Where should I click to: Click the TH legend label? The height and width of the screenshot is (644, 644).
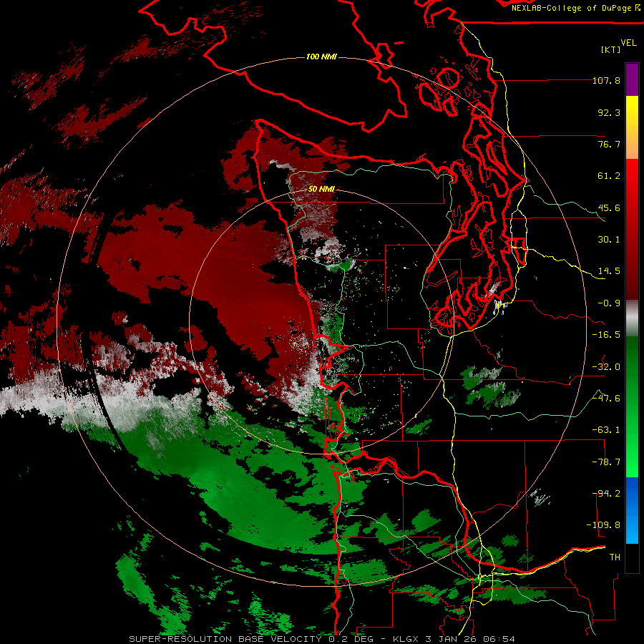pyautogui.click(x=615, y=557)
